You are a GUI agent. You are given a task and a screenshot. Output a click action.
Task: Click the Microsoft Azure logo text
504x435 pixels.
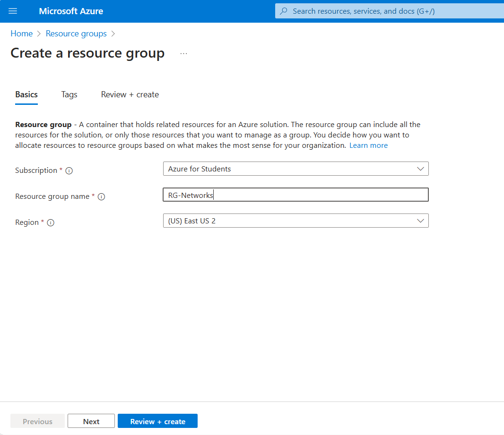pyautogui.click(x=71, y=11)
